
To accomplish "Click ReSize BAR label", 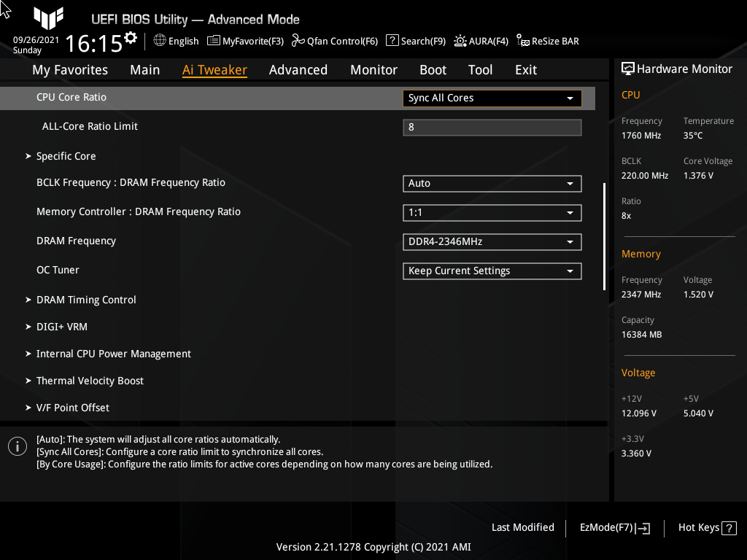I will [555, 42].
